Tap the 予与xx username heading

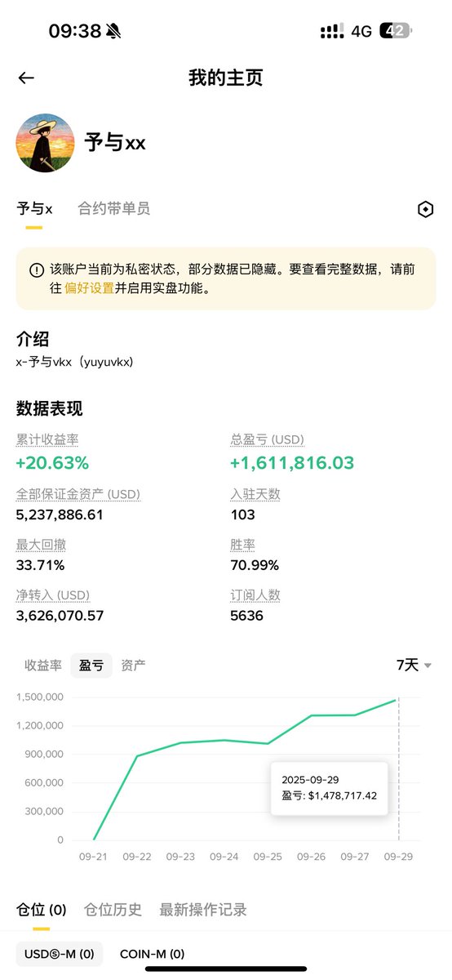(115, 143)
